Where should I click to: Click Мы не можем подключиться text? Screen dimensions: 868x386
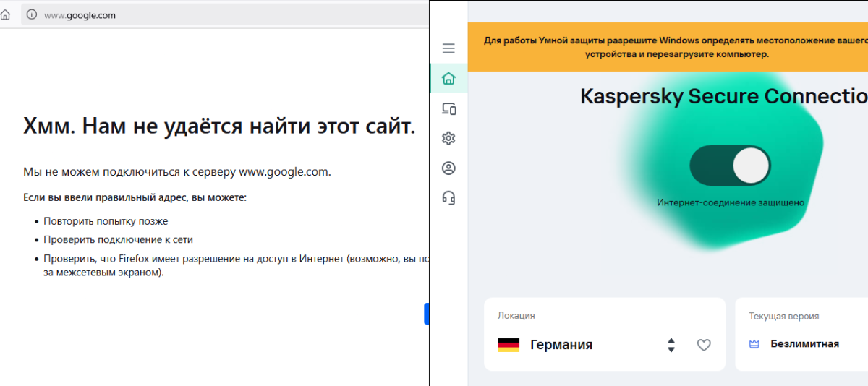[x=176, y=172]
